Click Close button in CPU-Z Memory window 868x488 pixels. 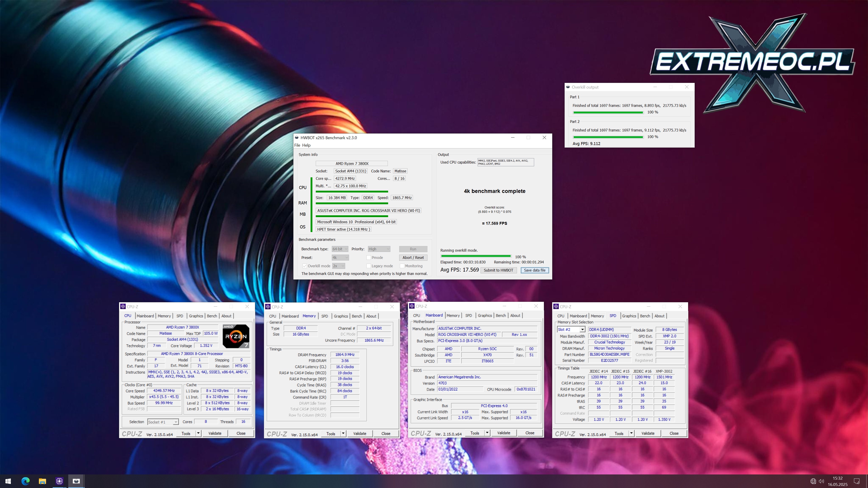click(x=386, y=434)
